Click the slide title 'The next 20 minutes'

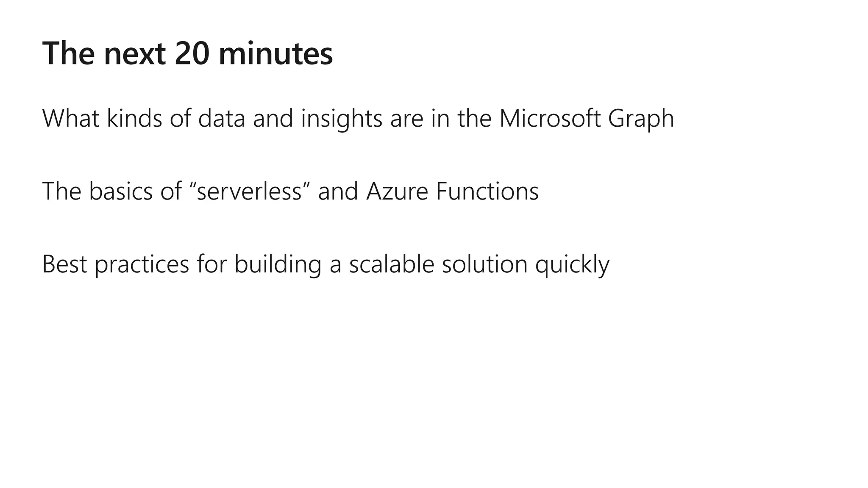pos(188,54)
